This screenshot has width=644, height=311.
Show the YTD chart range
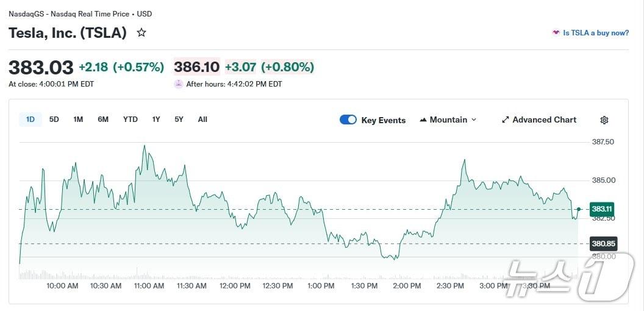point(131,120)
